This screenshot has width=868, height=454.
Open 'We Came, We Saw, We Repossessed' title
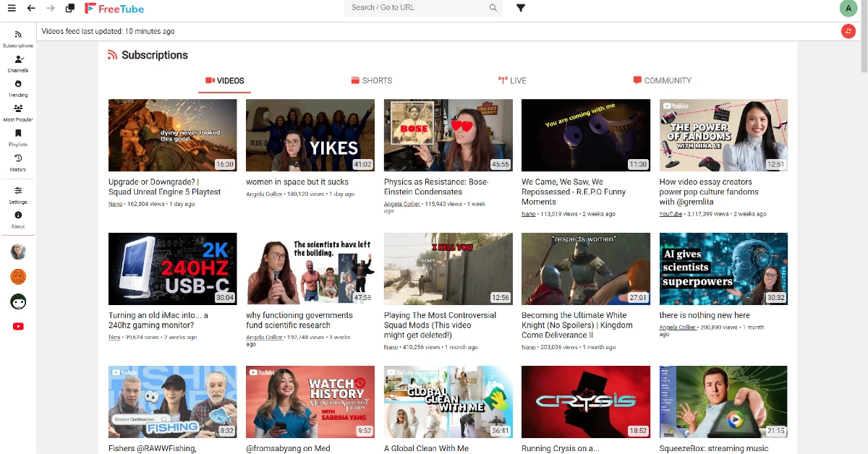tap(574, 192)
